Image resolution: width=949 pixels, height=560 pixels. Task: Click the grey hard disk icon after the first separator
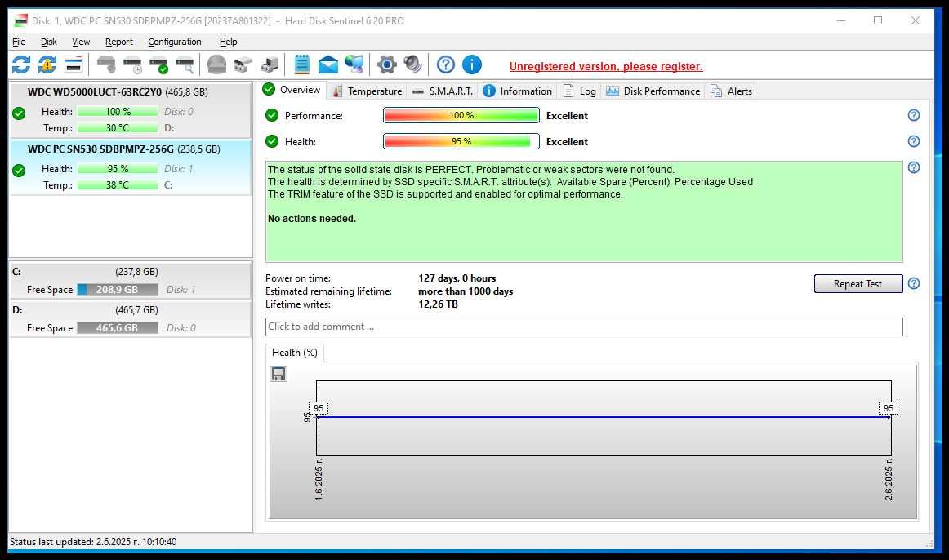(106, 64)
